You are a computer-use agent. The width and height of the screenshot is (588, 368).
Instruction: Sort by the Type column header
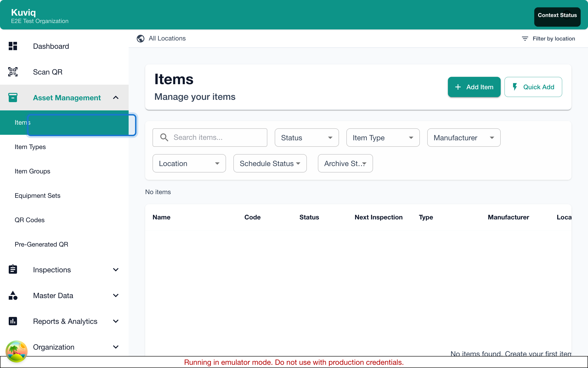point(426,217)
